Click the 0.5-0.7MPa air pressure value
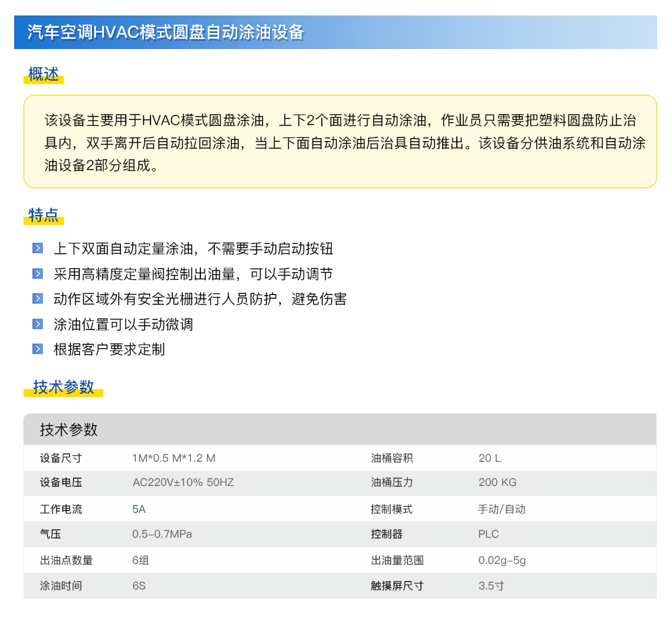Screen dimensions: 672x621 (x=162, y=534)
